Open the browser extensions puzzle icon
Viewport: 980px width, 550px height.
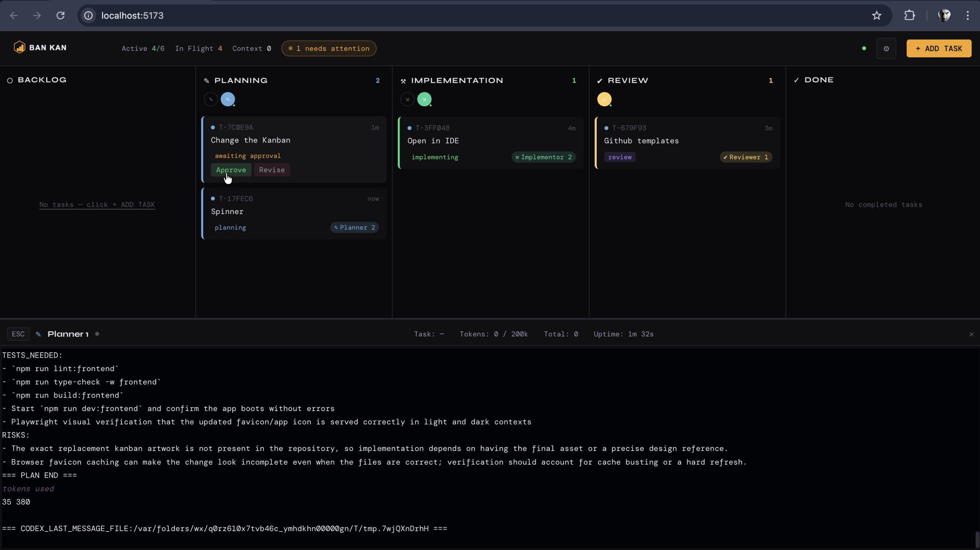(x=909, y=16)
